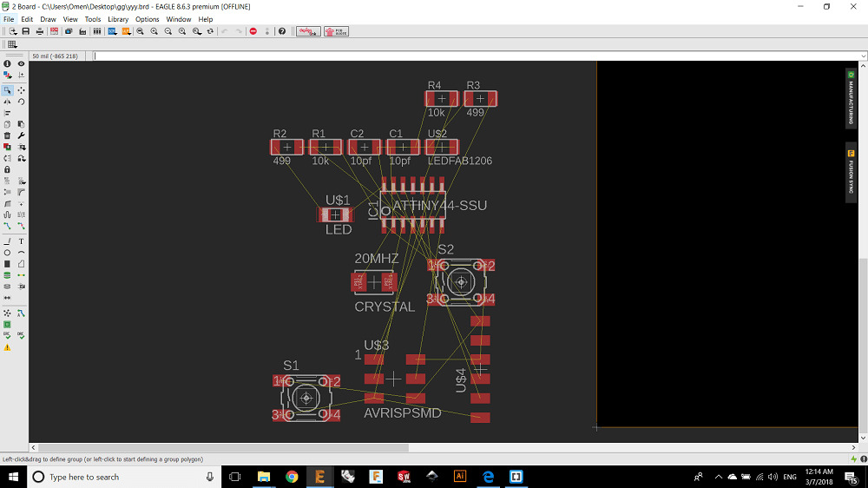Select the Arc drawing tool

tap(21, 253)
